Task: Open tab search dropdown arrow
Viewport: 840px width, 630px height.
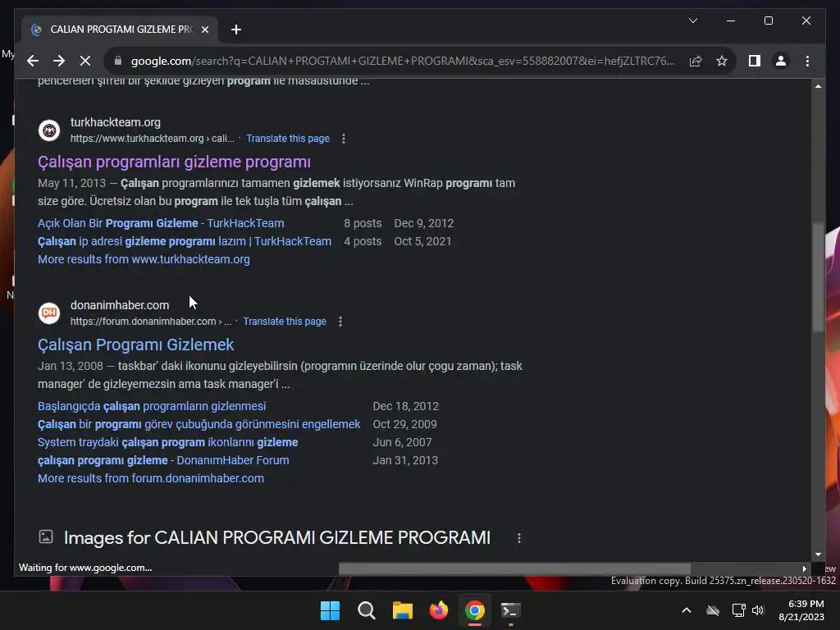Action: 692,21
